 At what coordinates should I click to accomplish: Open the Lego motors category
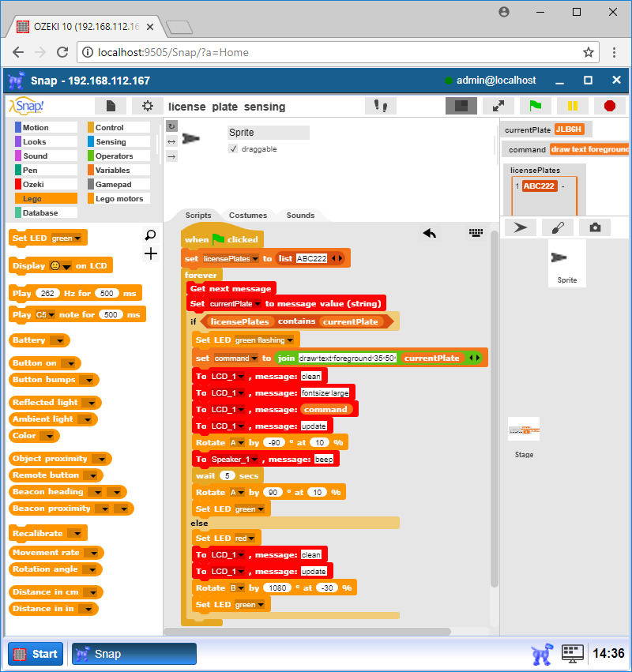(x=118, y=198)
